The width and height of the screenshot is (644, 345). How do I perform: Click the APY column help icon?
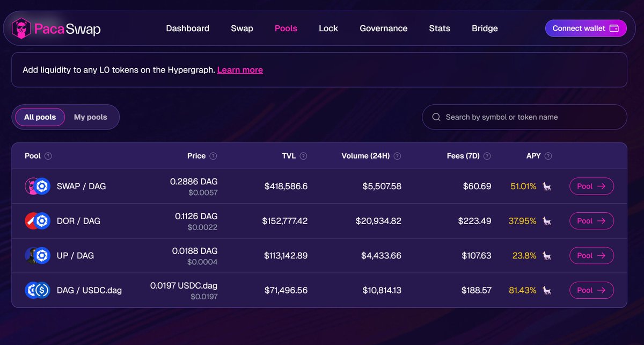pyautogui.click(x=548, y=156)
